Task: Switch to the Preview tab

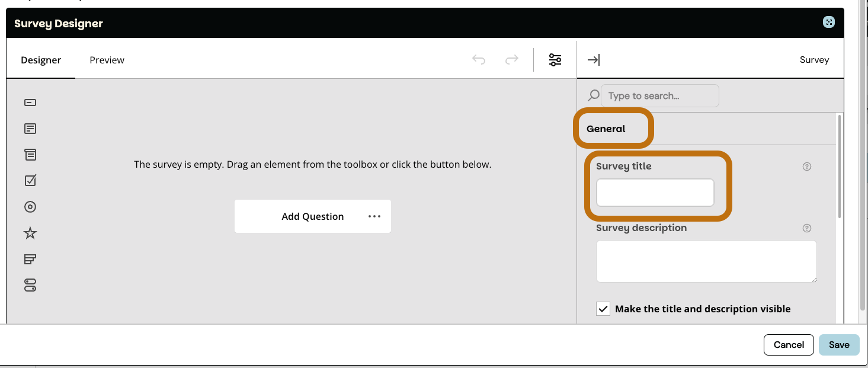Action: click(x=107, y=60)
